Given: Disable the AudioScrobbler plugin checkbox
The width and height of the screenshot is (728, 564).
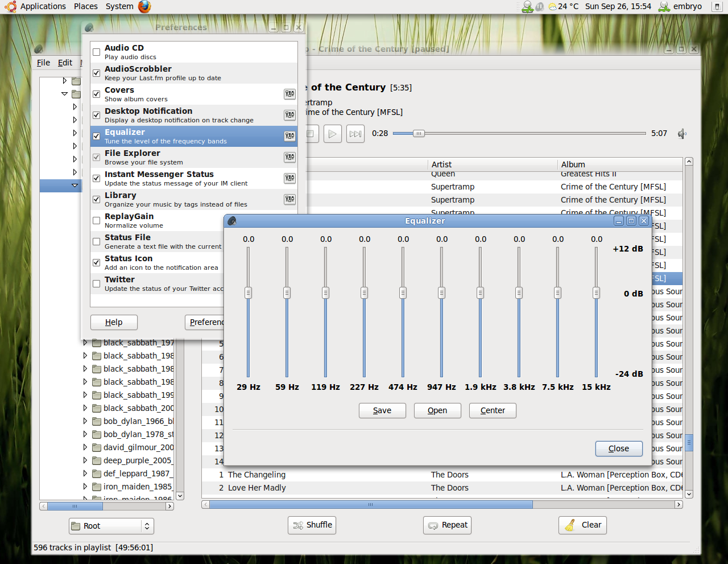Looking at the screenshot, I should [x=97, y=73].
